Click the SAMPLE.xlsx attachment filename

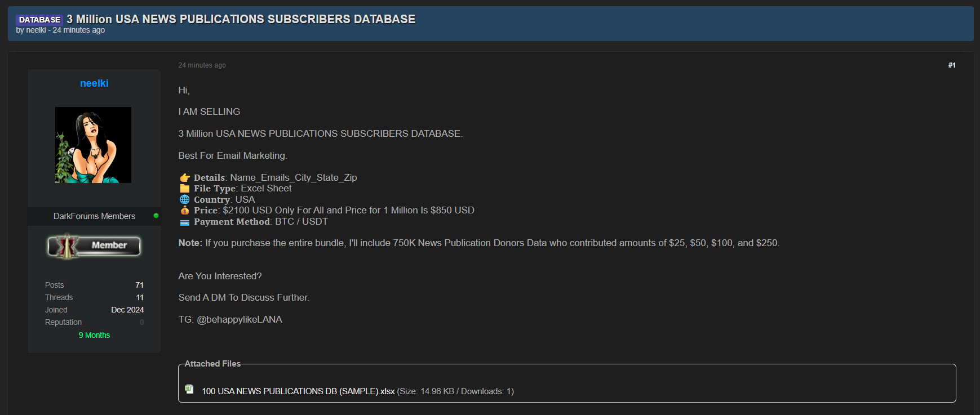[298, 391]
